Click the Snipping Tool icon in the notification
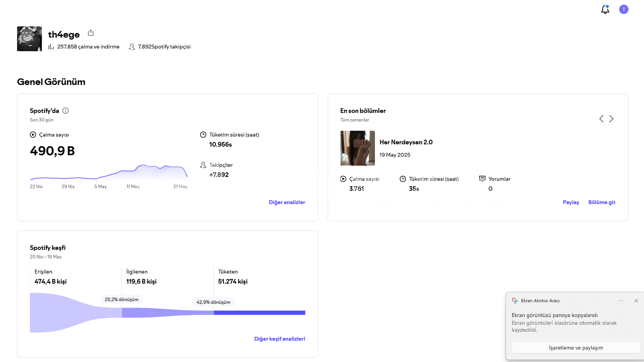The height and width of the screenshot is (362, 644). tap(515, 301)
